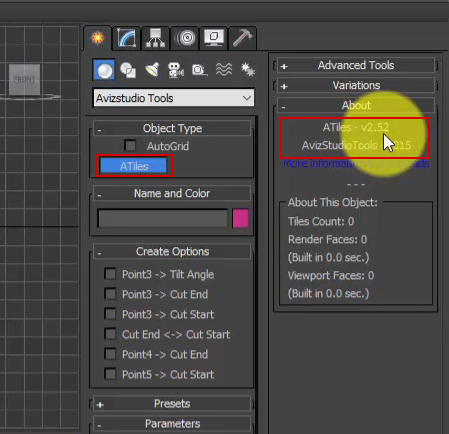Enable Point3 -> Cut Start checkbox

[110, 314]
